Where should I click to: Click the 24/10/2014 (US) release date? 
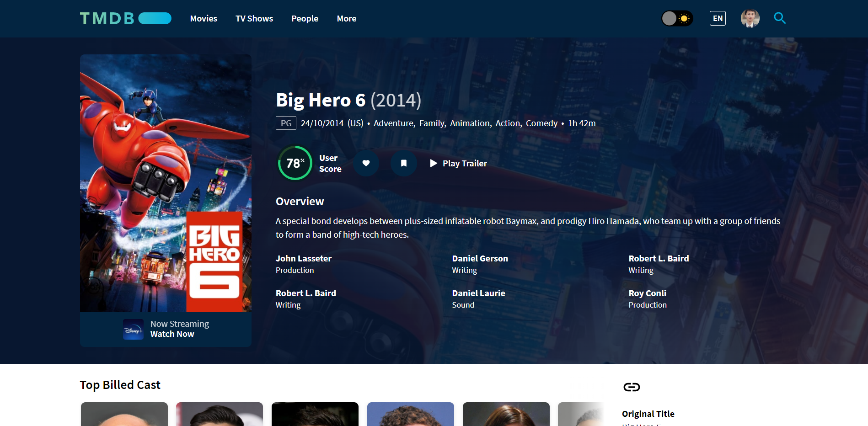pyautogui.click(x=332, y=123)
